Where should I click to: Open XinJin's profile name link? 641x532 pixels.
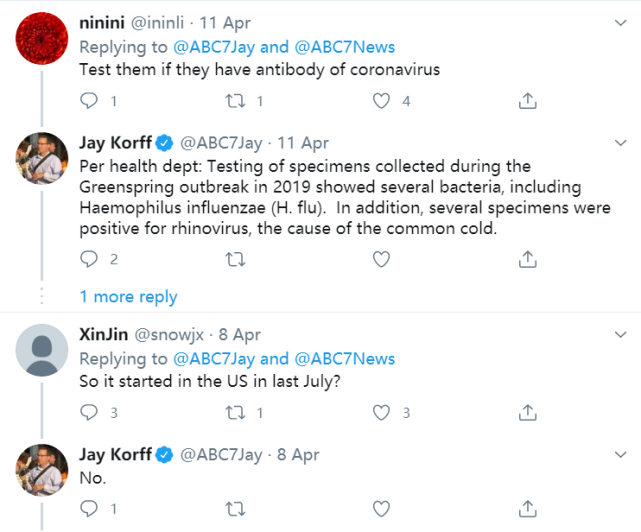coord(102,335)
